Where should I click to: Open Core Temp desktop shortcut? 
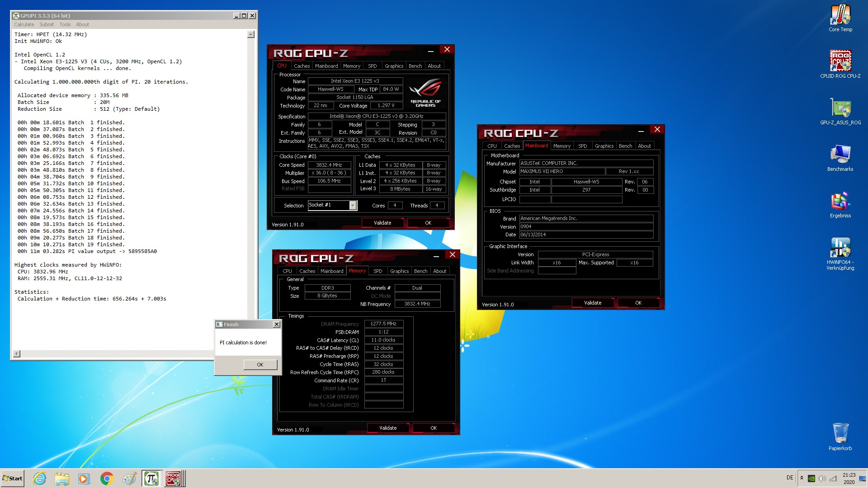click(840, 18)
